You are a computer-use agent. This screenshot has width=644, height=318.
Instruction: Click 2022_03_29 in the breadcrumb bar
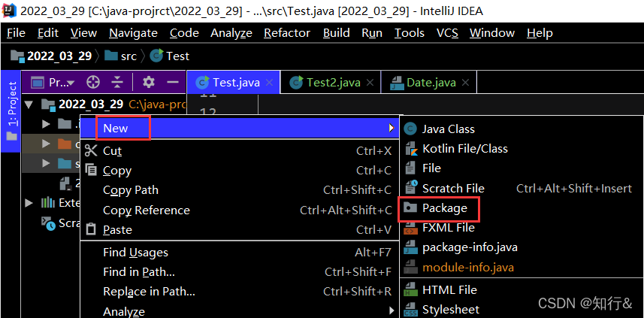click(x=59, y=56)
